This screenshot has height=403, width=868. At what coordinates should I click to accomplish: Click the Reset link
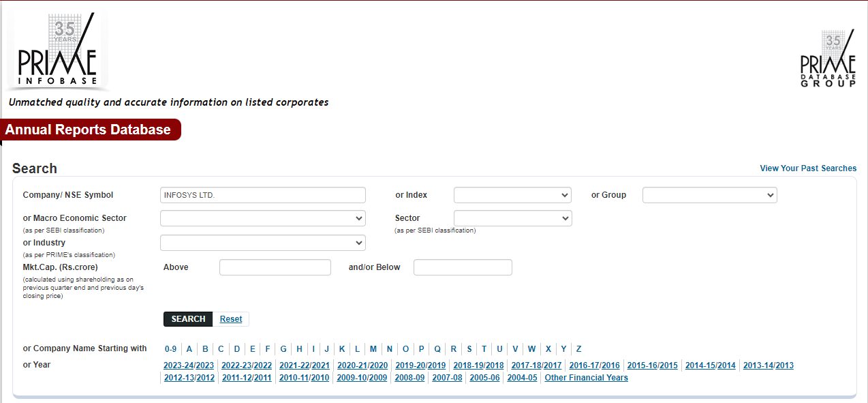231,319
